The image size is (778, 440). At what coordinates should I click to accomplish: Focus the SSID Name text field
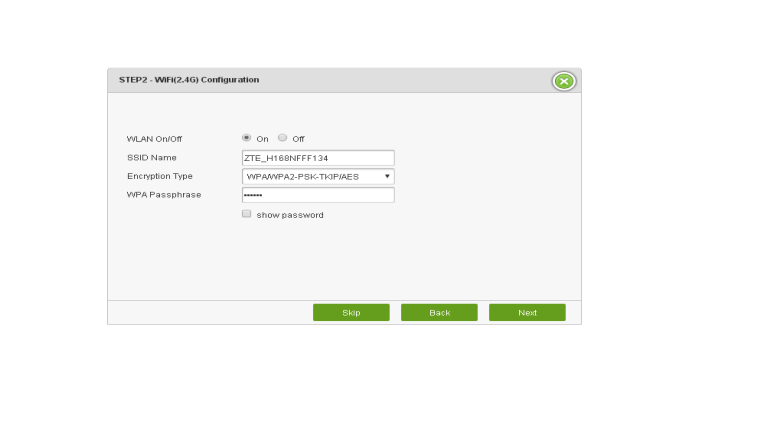pyautogui.click(x=318, y=158)
